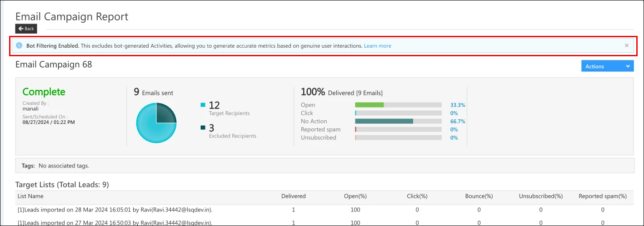
Task: Click the No Action progress bar
Action: click(384, 121)
